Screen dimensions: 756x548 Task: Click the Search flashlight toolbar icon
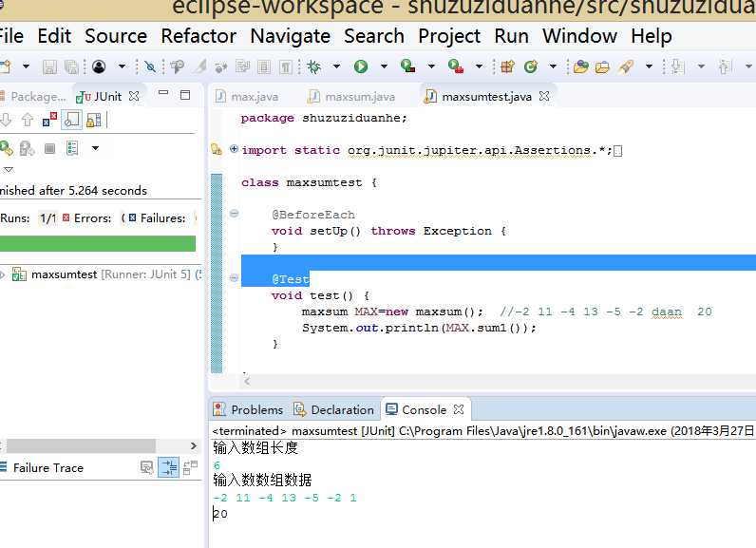click(626, 66)
